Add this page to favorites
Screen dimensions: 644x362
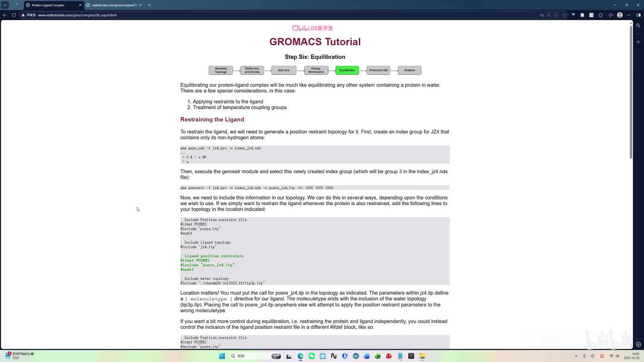coord(564,15)
